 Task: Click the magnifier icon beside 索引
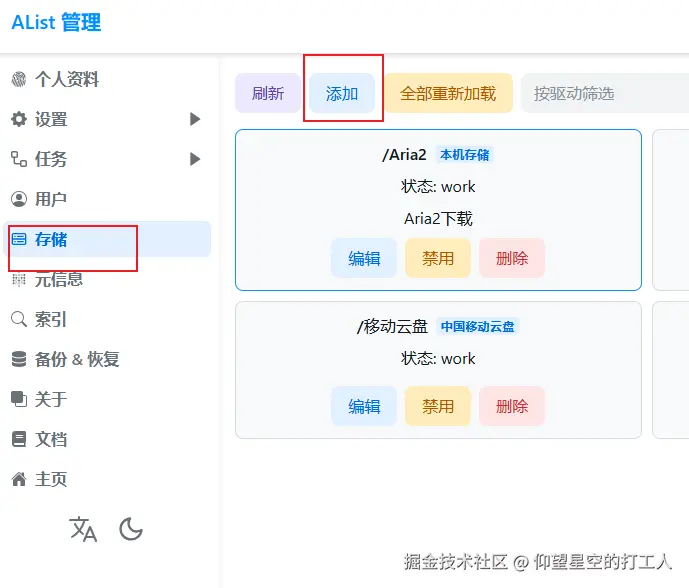(x=19, y=320)
